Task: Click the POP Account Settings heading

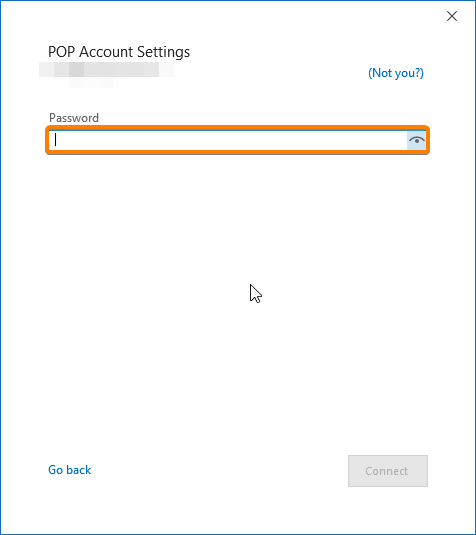Action: coord(119,52)
